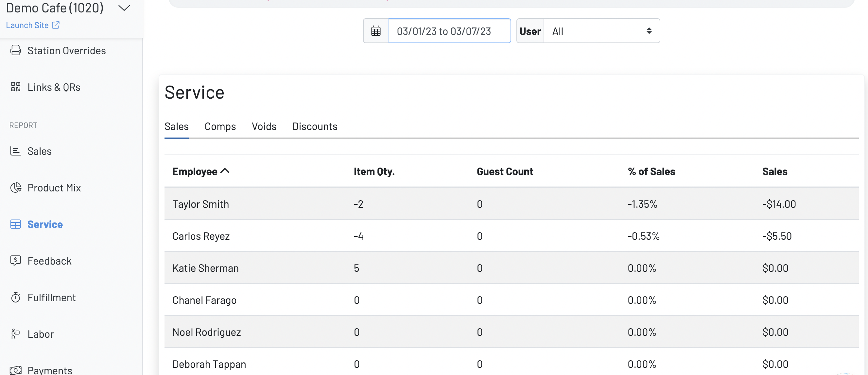Click the calendar icon beside date range
868x375 pixels.
pyautogui.click(x=376, y=31)
